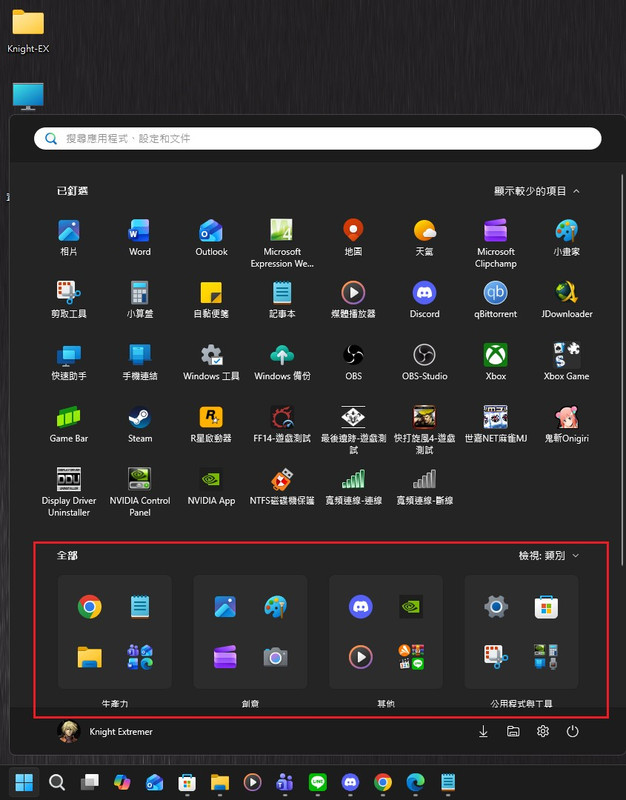626x800 pixels.
Task: Open 世嘉NET麻雀MJ pinned app
Action: [495, 424]
